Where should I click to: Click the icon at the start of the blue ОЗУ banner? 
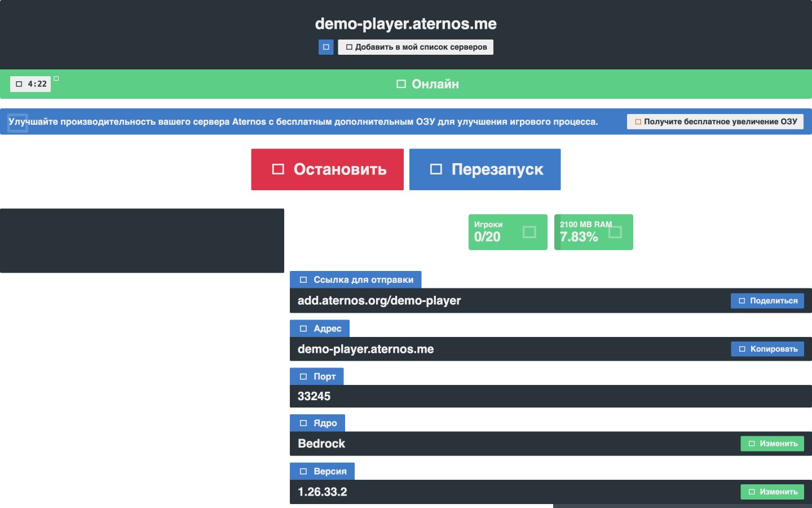(17, 122)
